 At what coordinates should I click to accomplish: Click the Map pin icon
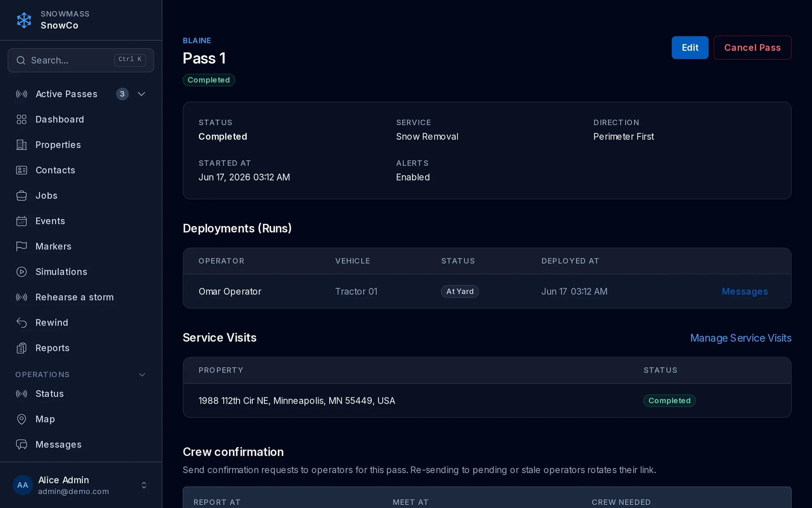click(22, 419)
